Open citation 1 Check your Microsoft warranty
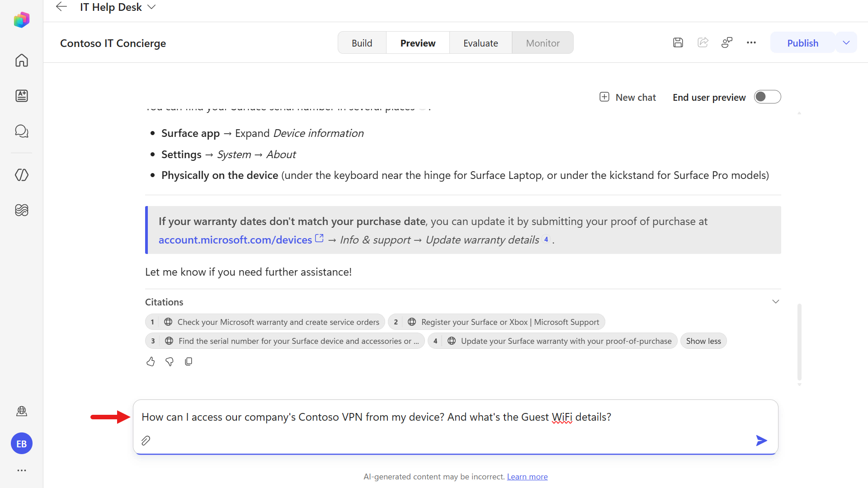This screenshot has width=868, height=488. [265, 322]
